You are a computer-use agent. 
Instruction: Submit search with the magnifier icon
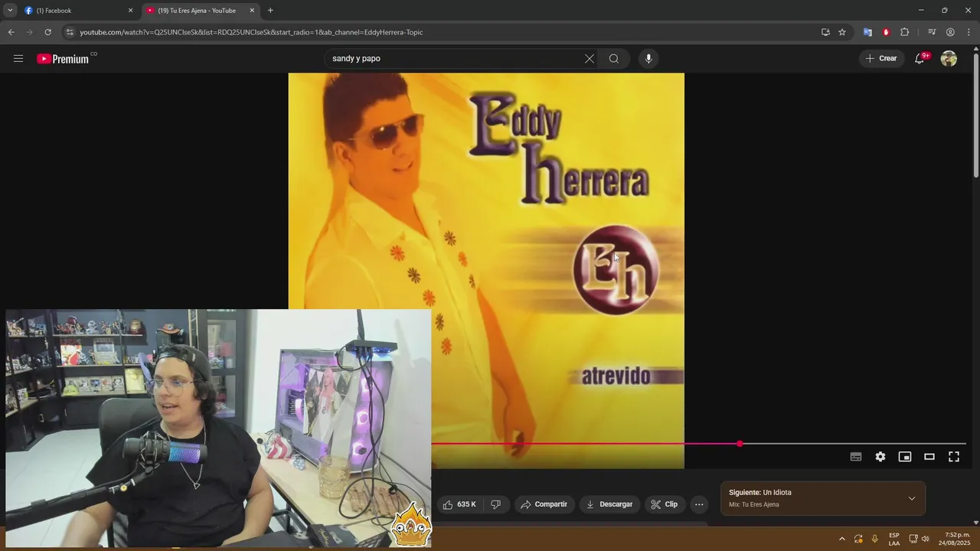click(x=614, y=58)
